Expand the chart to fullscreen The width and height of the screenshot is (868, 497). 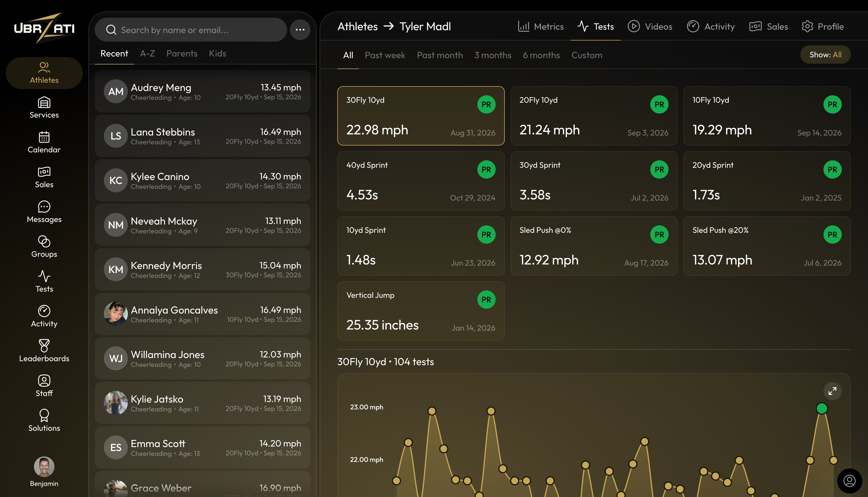tap(833, 391)
